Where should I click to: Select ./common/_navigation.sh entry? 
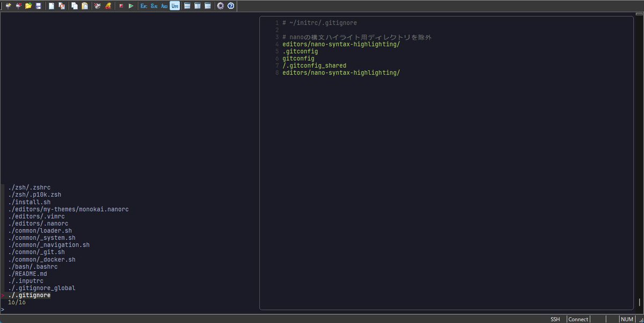(x=48, y=245)
